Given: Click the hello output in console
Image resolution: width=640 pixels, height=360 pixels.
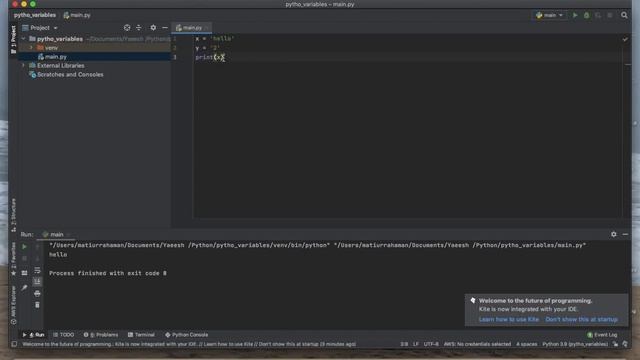Looking at the screenshot, I should 58,254.
